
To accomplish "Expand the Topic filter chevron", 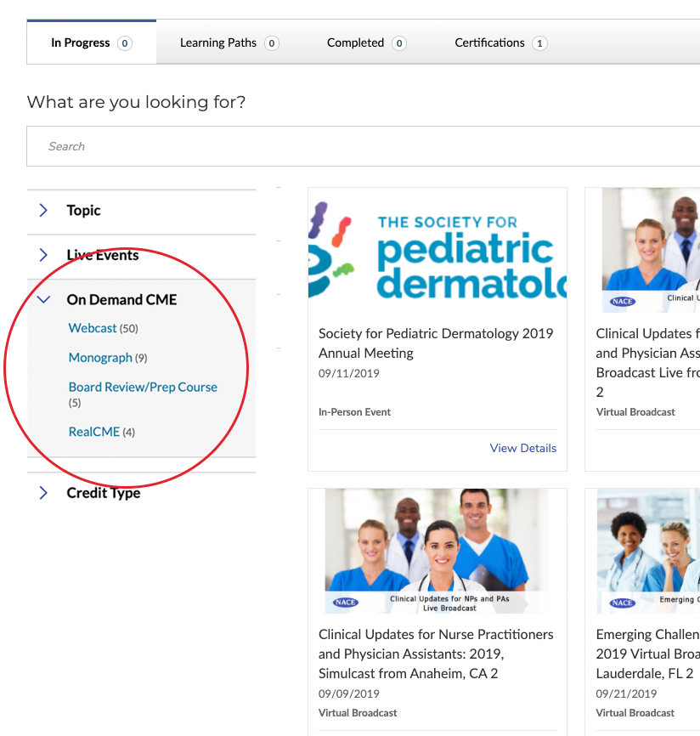I will pos(44,211).
